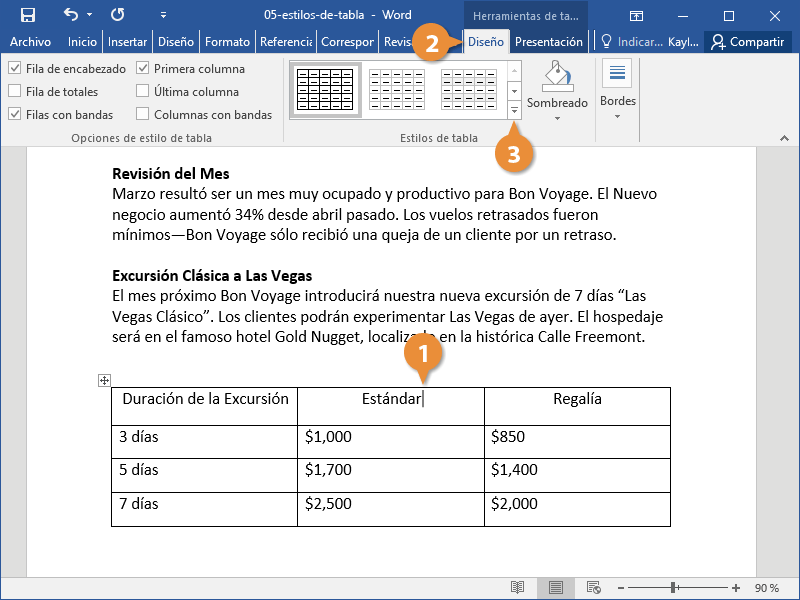Switch to Print Layout view icon
The height and width of the screenshot is (600, 800).
(556, 588)
